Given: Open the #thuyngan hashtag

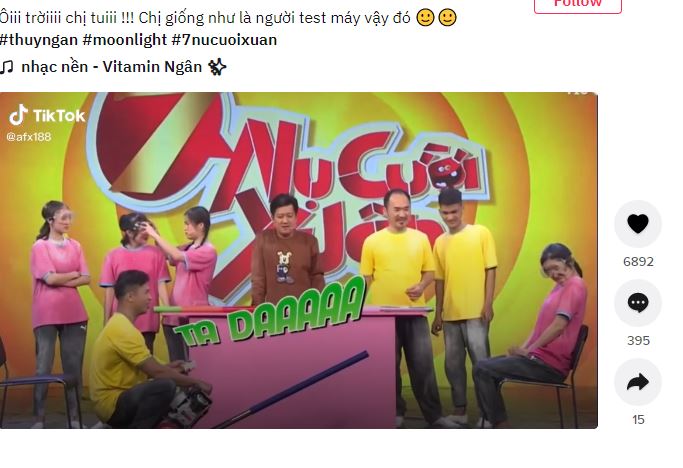Looking at the screenshot, I should pyautogui.click(x=39, y=40).
